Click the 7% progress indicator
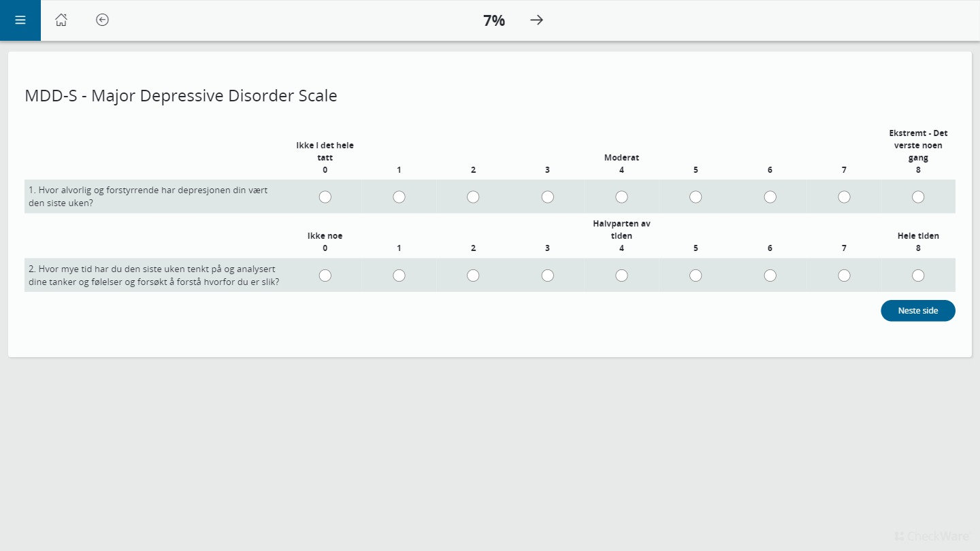Screen dimensions: 980x551 pos(493,20)
